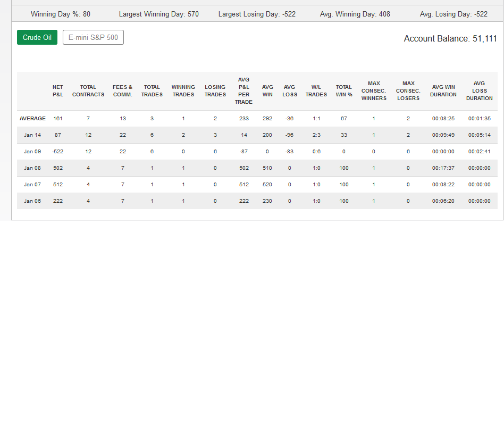The height and width of the screenshot is (421, 504).
Task: Click the 230 avg win for Jan 06
Action: pyautogui.click(x=267, y=201)
